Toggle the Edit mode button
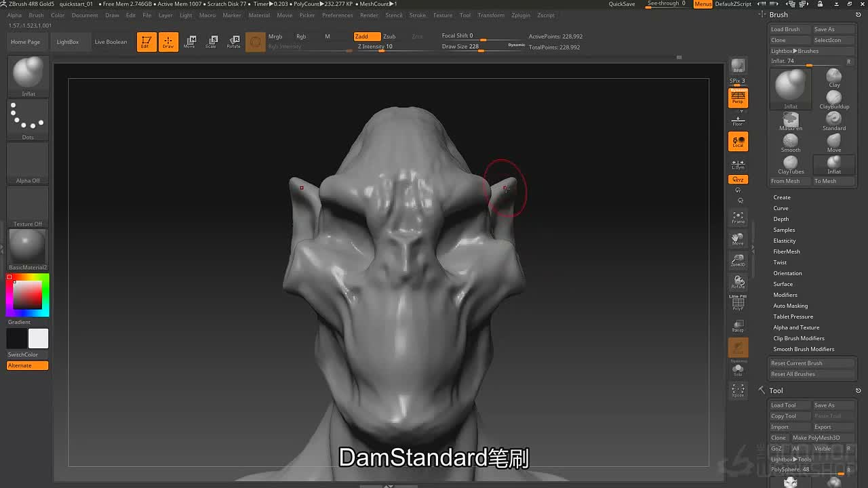Viewport: 868px width, 488px height. point(146,42)
